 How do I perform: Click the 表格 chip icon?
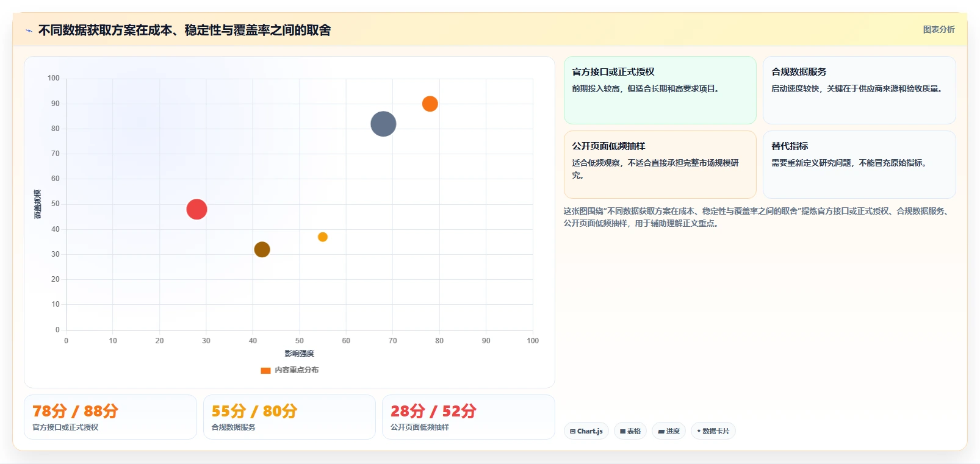coord(623,431)
